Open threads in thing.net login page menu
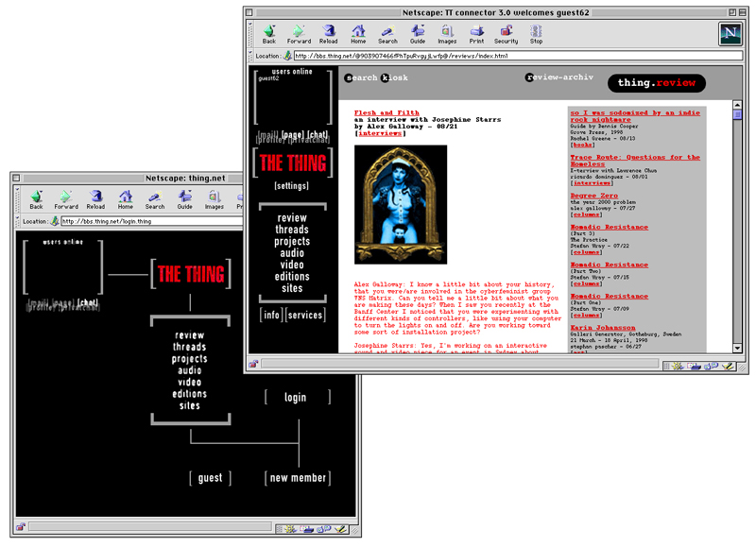Screen dimensions: 756x547 point(190,347)
